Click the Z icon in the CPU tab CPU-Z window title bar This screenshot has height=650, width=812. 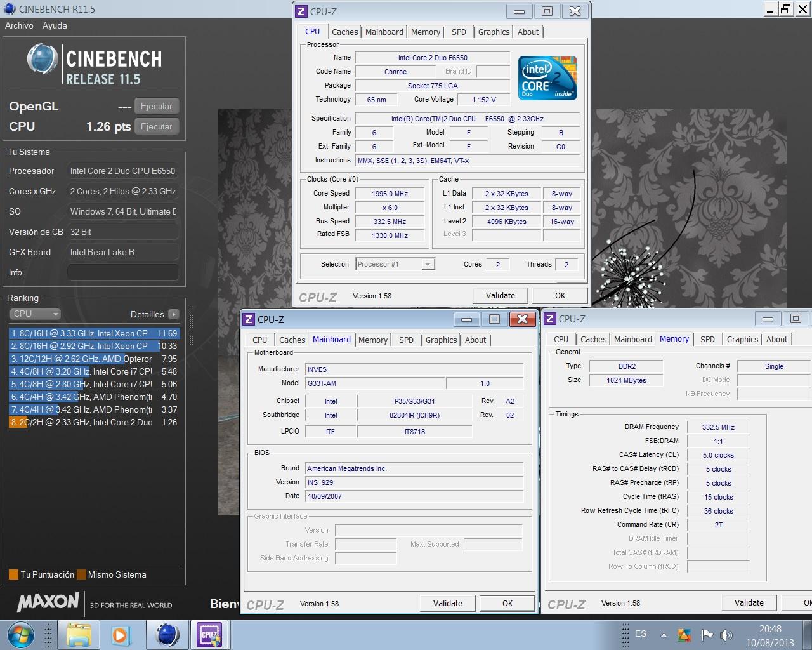coord(301,11)
